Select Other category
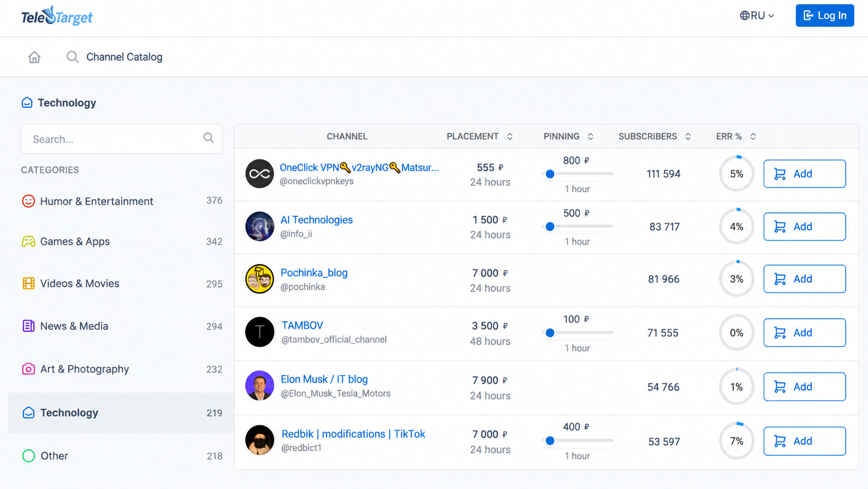The image size is (868, 489). pos(121,456)
